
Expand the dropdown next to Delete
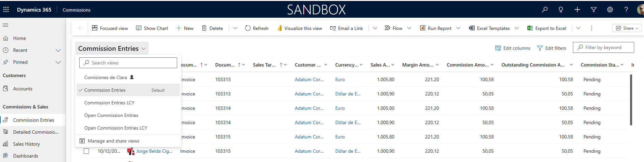pos(235,28)
